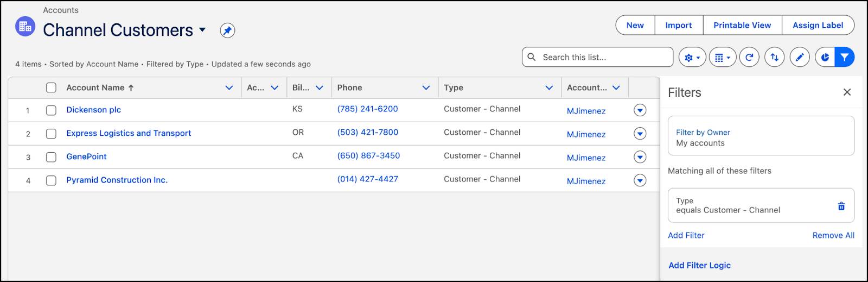Open the list view controls gear menu

[x=692, y=58]
